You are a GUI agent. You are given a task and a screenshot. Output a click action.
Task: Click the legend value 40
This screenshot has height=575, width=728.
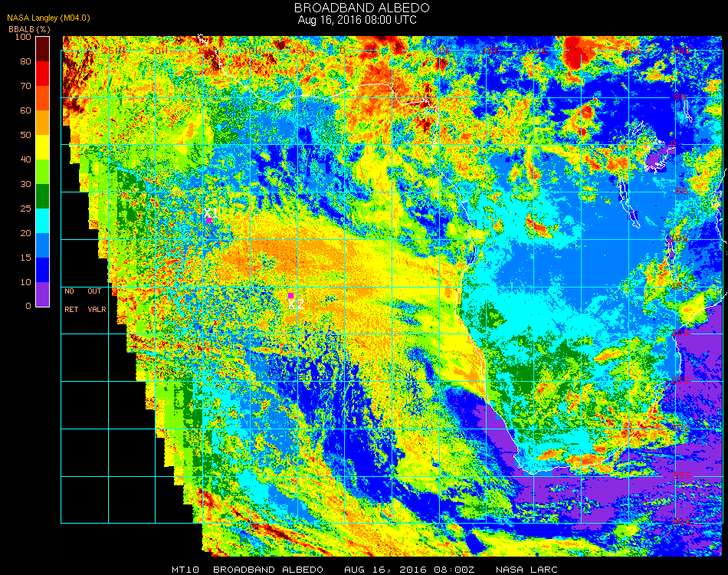click(x=25, y=159)
